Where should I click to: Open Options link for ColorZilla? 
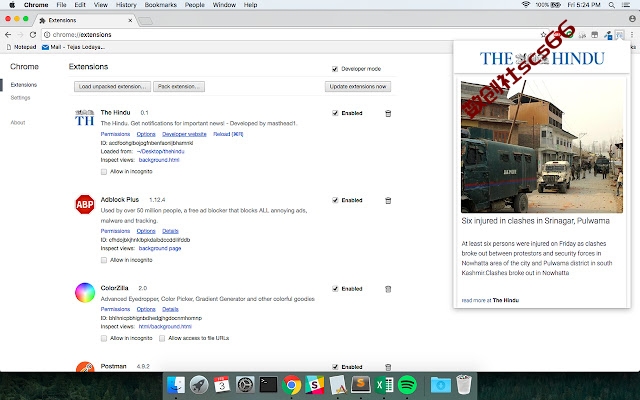pos(146,309)
